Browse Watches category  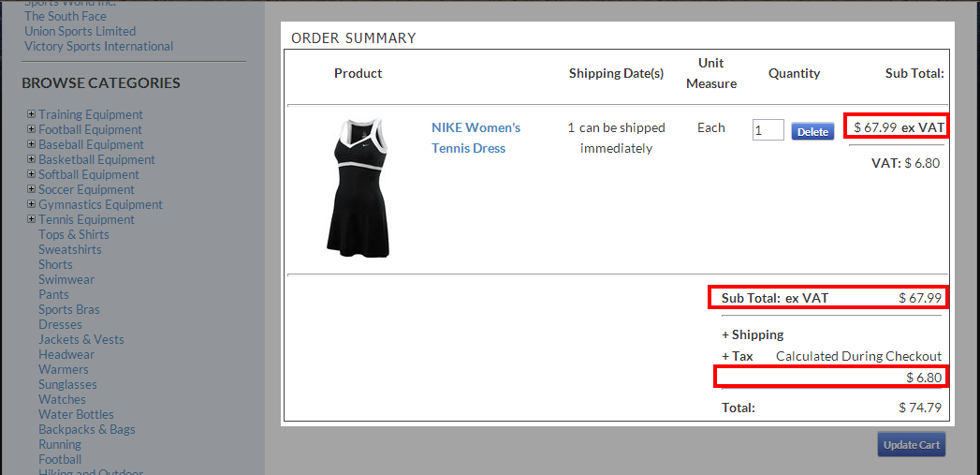pyautogui.click(x=62, y=400)
